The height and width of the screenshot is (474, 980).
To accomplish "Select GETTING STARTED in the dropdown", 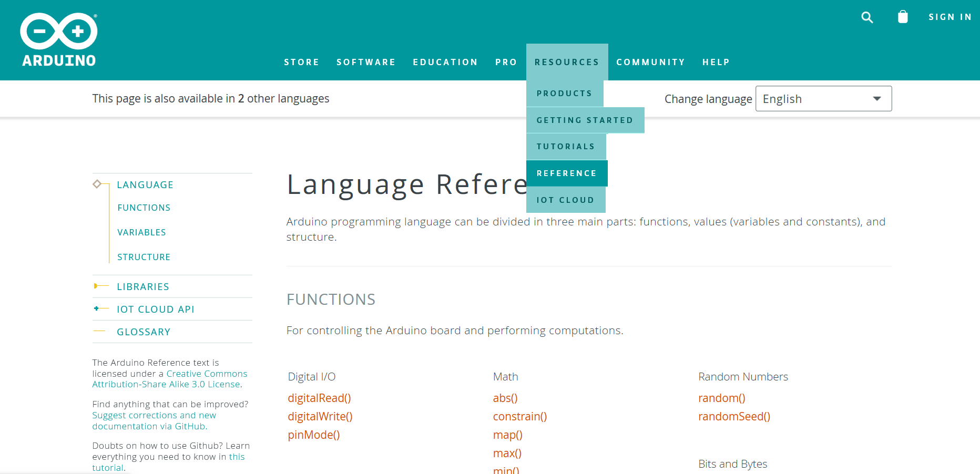I will pyautogui.click(x=585, y=120).
